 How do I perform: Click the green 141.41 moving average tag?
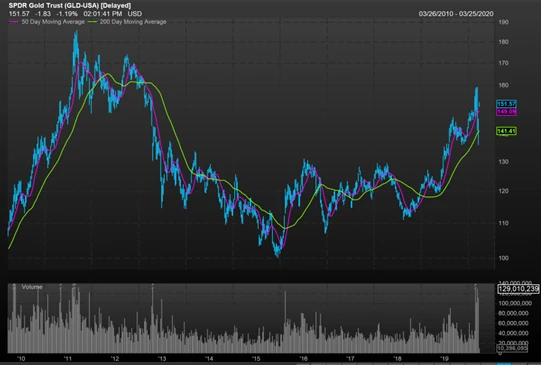point(506,131)
